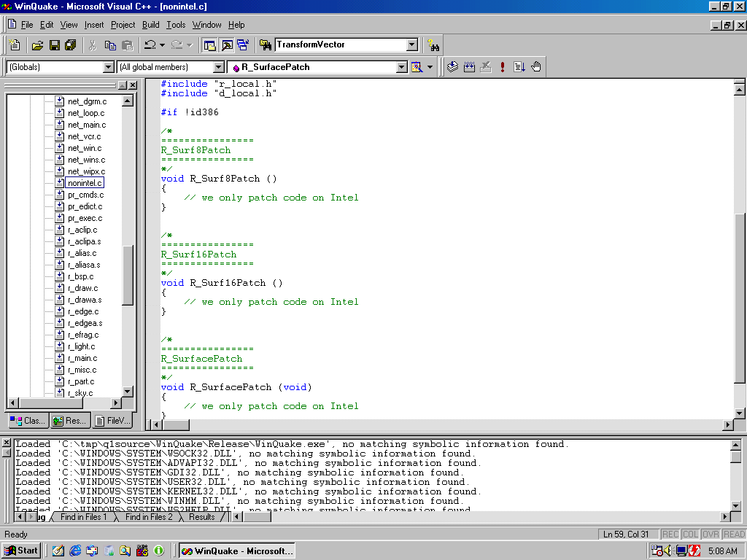
Task: Run program with the red exclamation Execute icon
Action: pyautogui.click(x=502, y=67)
